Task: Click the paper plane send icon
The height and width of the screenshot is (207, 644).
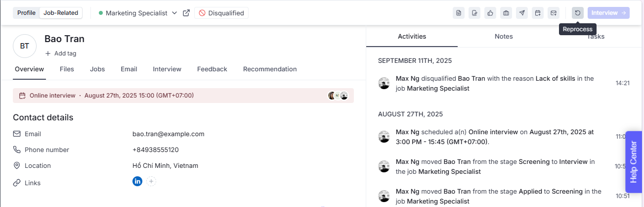Action: click(522, 13)
